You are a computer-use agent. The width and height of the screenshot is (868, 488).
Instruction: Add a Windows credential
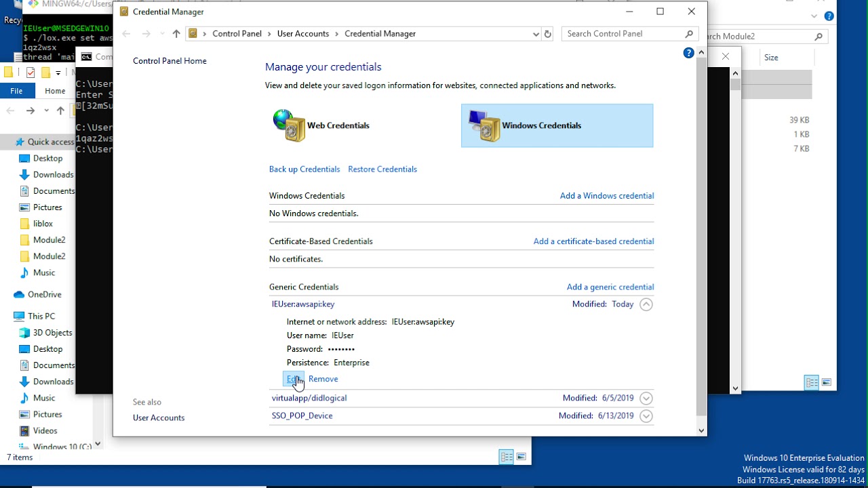[607, 196]
